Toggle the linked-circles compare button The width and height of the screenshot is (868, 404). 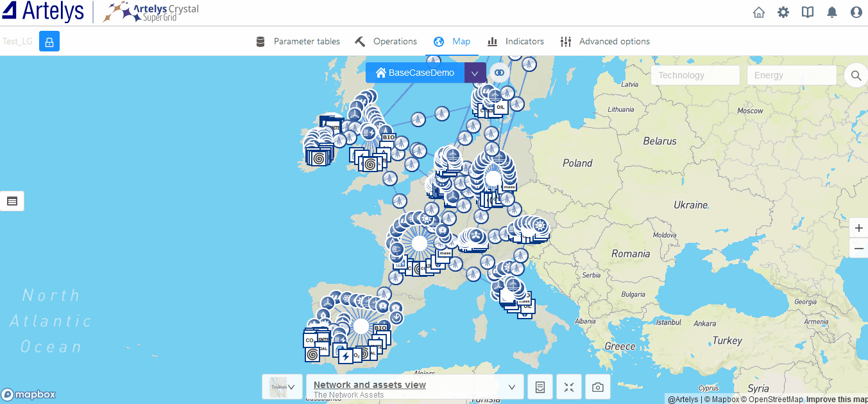click(x=499, y=73)
